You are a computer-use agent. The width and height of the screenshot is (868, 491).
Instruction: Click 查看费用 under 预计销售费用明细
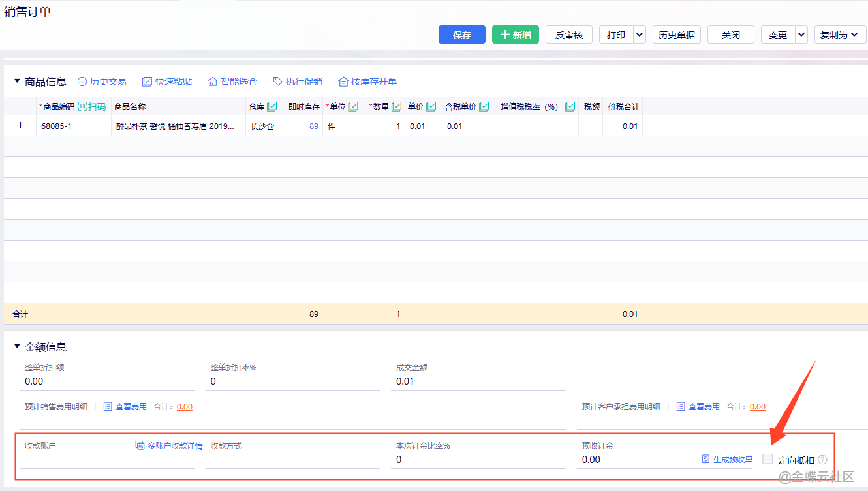(125, 406)
